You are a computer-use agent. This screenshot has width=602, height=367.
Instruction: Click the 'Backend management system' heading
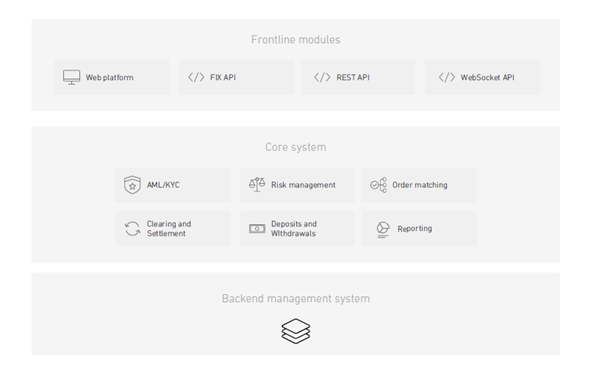pyautogui.click(x=296, y=299)
